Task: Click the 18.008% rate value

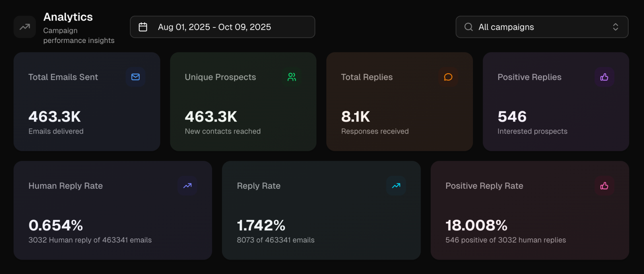Action: click(x=476, y=225)
